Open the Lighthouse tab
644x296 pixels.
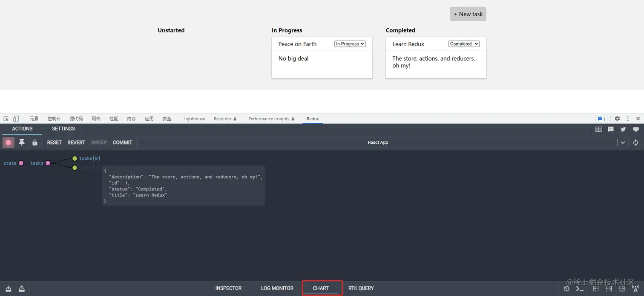pos(194,119)
